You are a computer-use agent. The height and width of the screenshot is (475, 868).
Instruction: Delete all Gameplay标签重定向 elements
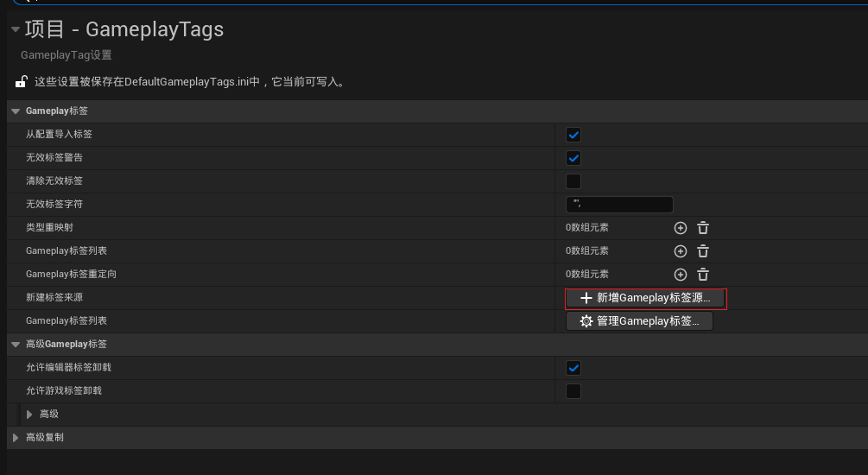(703, 275)
